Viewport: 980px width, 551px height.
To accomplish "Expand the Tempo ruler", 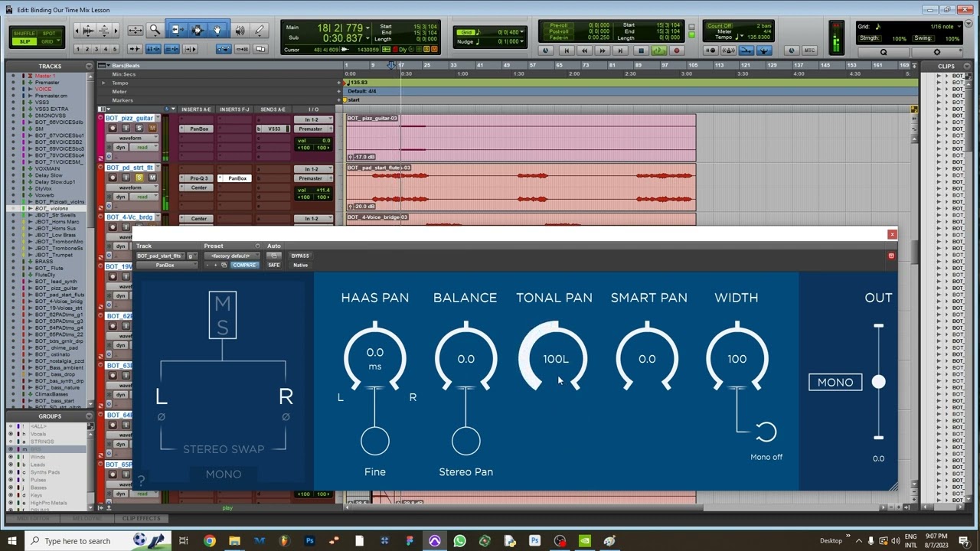I will coord(103,83).
